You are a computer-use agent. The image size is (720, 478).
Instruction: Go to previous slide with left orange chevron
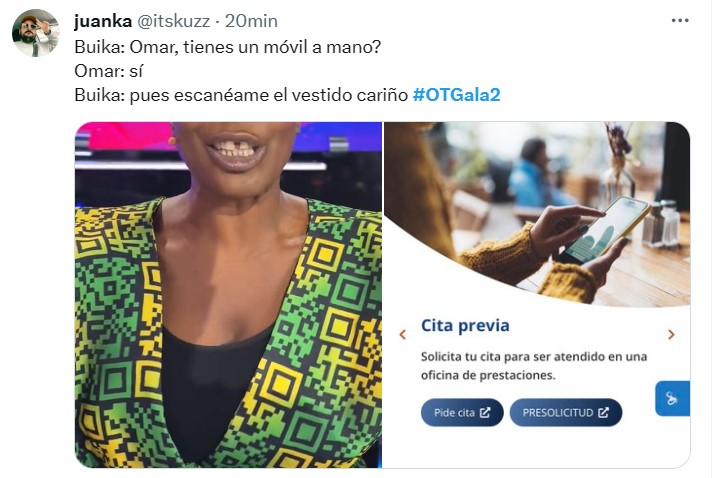click(403, 334)
